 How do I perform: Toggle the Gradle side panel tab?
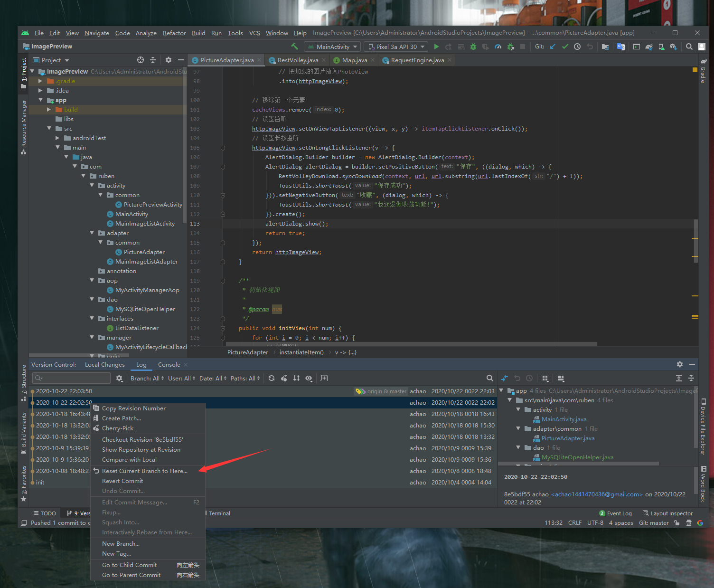coord(703,71)
